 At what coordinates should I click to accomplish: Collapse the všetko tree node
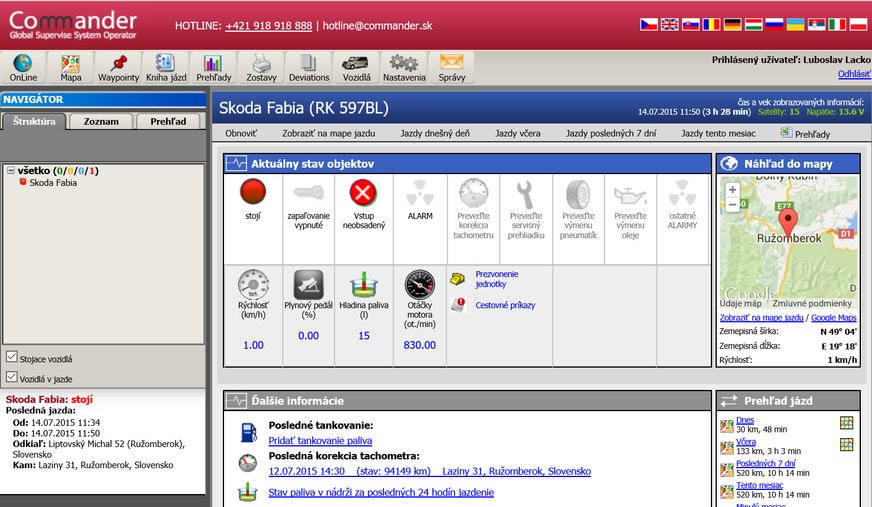(10, 171)
